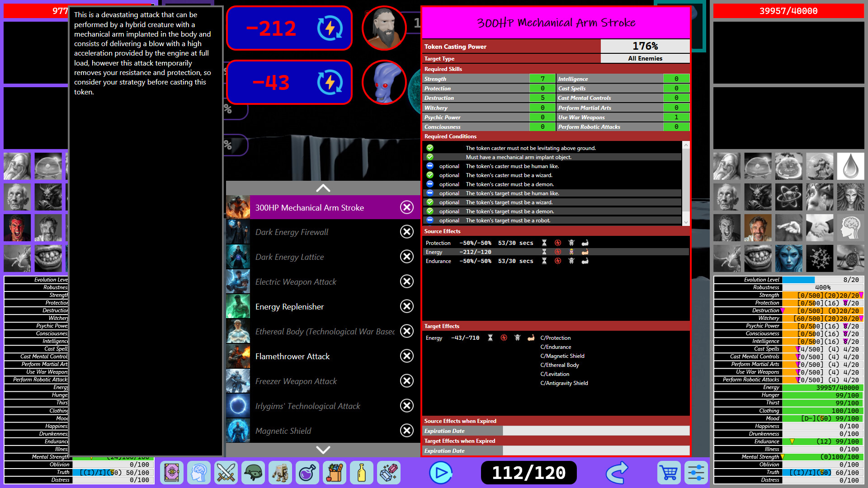Select the gems inventory icon

pos(389,473)
